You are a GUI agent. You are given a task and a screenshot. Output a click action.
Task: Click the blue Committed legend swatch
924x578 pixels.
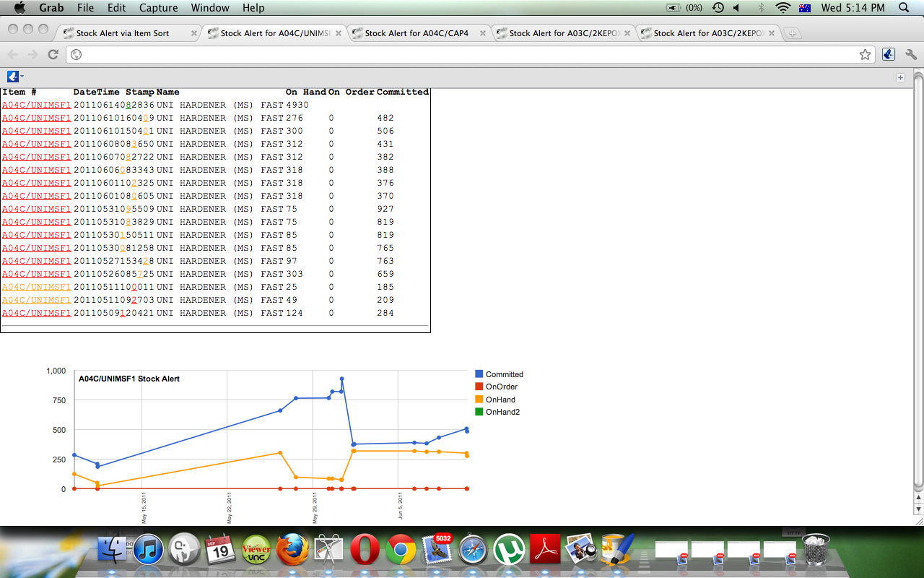click(x=479, y=374)
